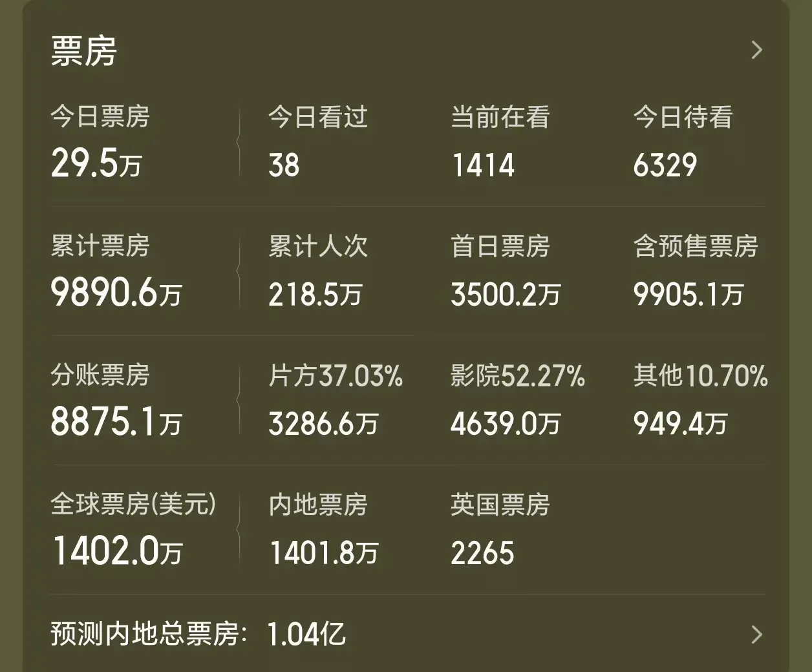Select the 全球票房(美元) 1402.0万 figure
This screenshot has width=812, height=672.
(x=117, y=552)
